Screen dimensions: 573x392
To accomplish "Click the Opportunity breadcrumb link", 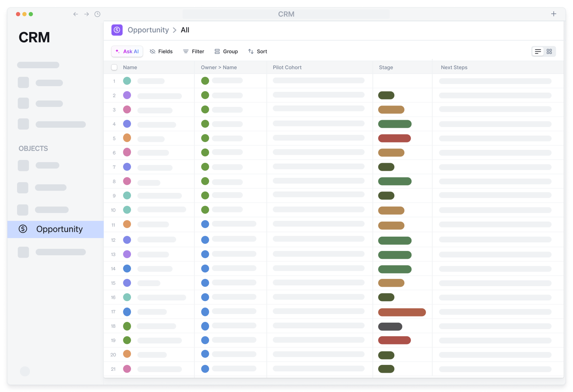I will coord(148,30).
